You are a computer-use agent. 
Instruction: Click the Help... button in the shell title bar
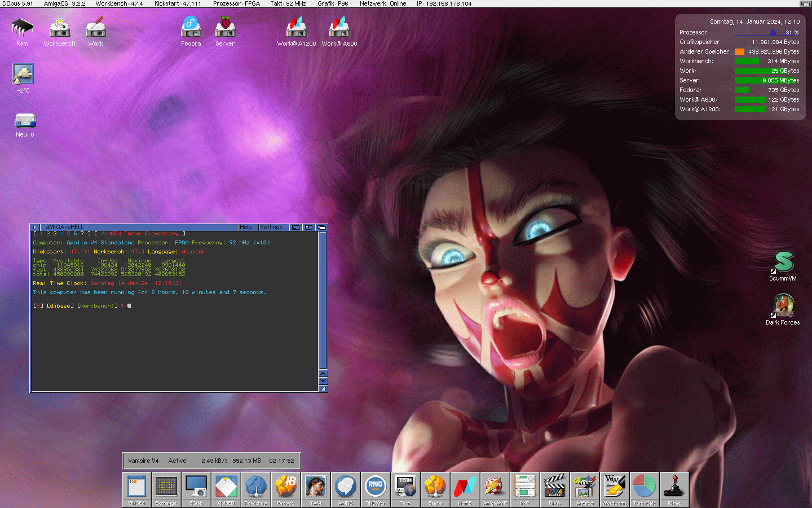[248, 227]
